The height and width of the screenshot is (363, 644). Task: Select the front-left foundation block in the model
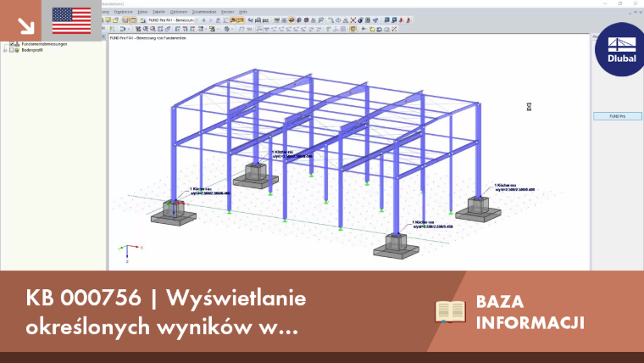coord(174,214)
